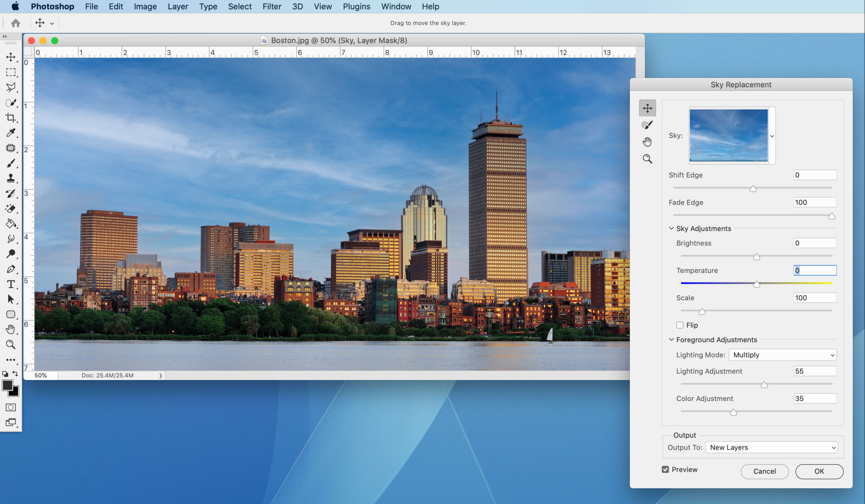Click the Brightness value field

coord(815,243)
